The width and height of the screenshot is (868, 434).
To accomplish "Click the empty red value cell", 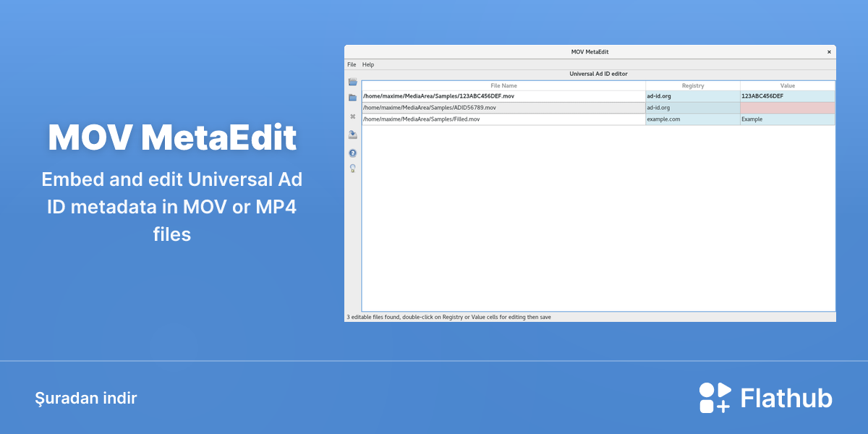I will [x=788, y=108].
